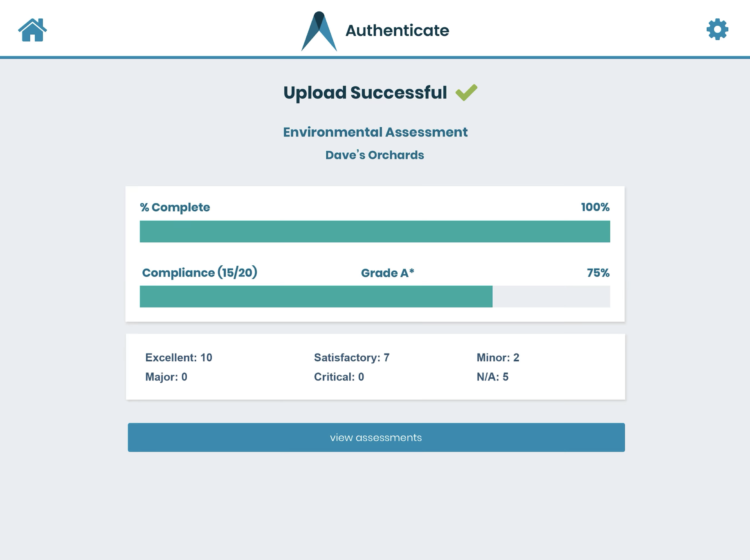The image size is (750, 560).
Task: Click the home icon
Action: (x=32, y=30)
